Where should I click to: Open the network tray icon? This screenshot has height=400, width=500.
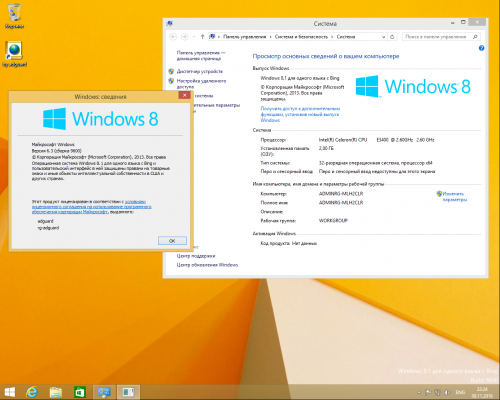[x=438, y=393]
